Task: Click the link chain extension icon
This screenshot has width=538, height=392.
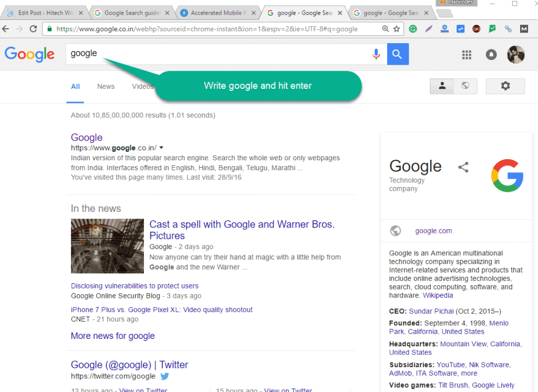Action: tap(508, 29)
